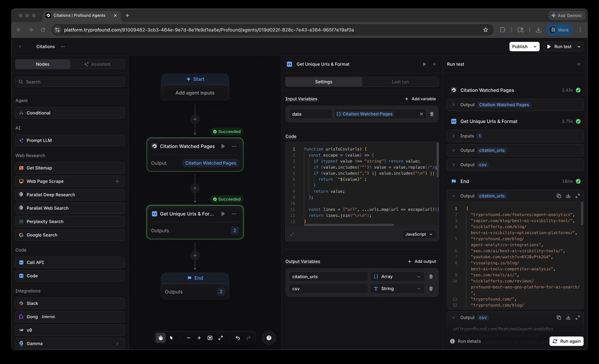599x364 pixels.
Task: Select the Perplexity Search node
Action: [70, 221]
